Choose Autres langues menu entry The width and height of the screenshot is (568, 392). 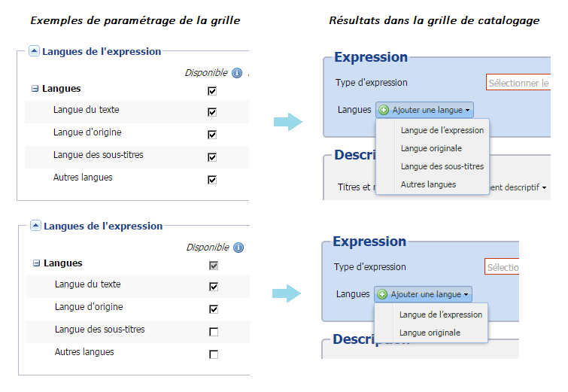pyautogui.click(x=428, y=184)
